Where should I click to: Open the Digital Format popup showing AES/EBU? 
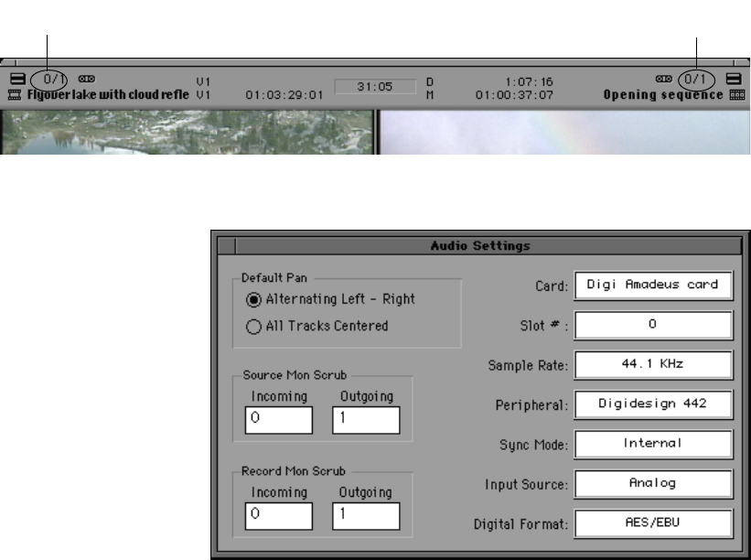[x=653, y=524]
